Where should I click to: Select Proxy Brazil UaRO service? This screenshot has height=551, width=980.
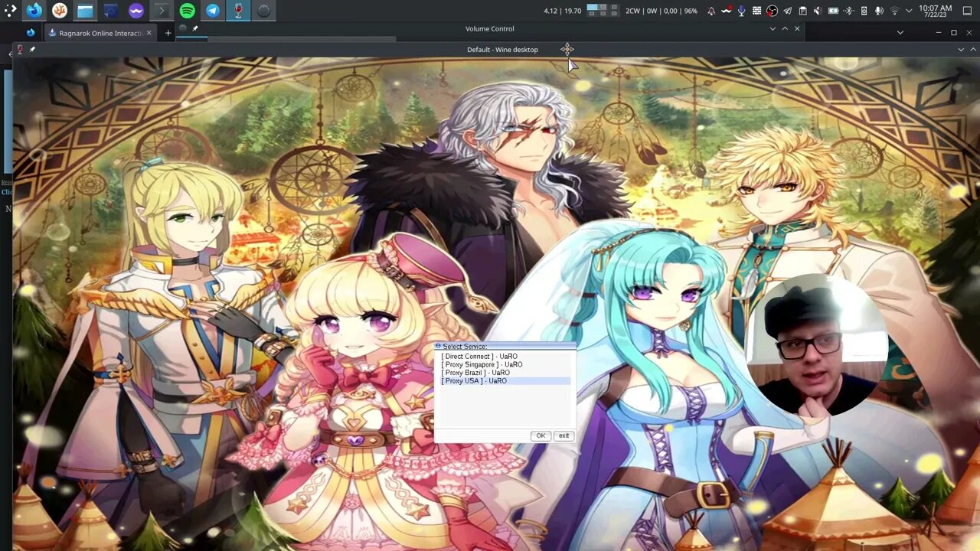click(x=505, y=373)
